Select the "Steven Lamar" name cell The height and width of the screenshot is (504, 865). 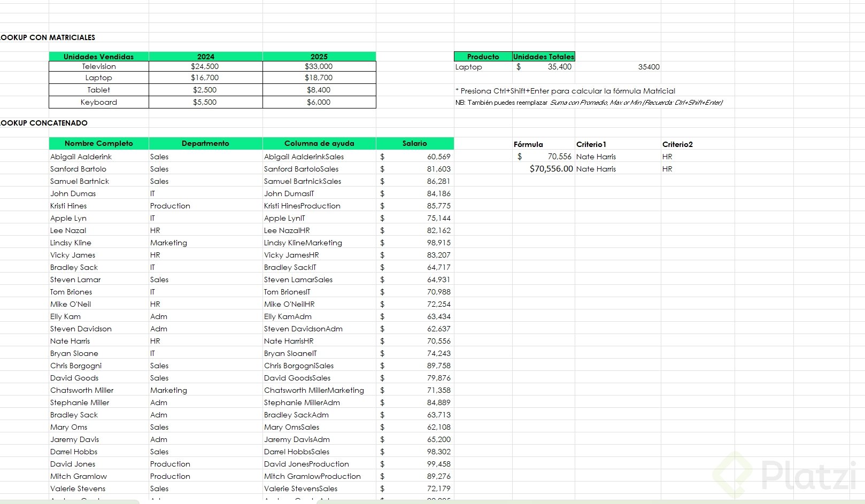click(99, 280)
